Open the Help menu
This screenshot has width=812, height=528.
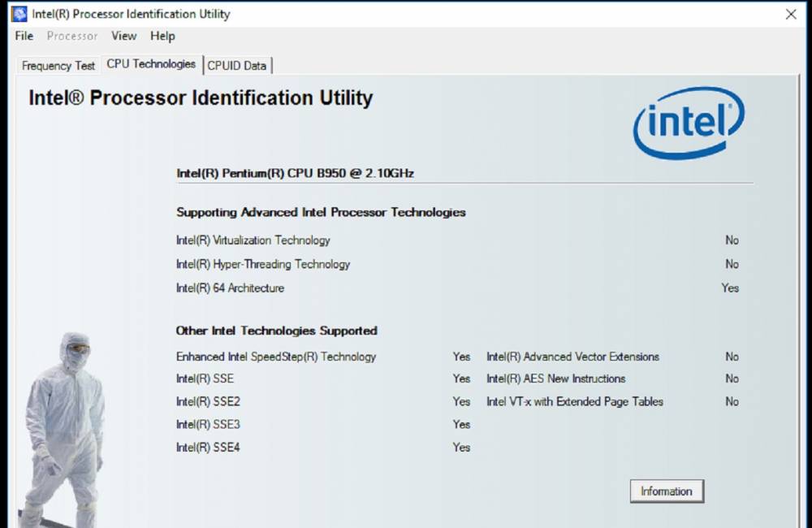pyautogui.click(x=162, y=36)
